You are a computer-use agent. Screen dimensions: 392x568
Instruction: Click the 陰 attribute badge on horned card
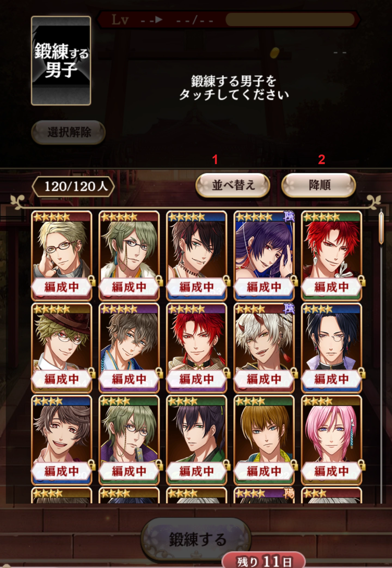(289, 309)
